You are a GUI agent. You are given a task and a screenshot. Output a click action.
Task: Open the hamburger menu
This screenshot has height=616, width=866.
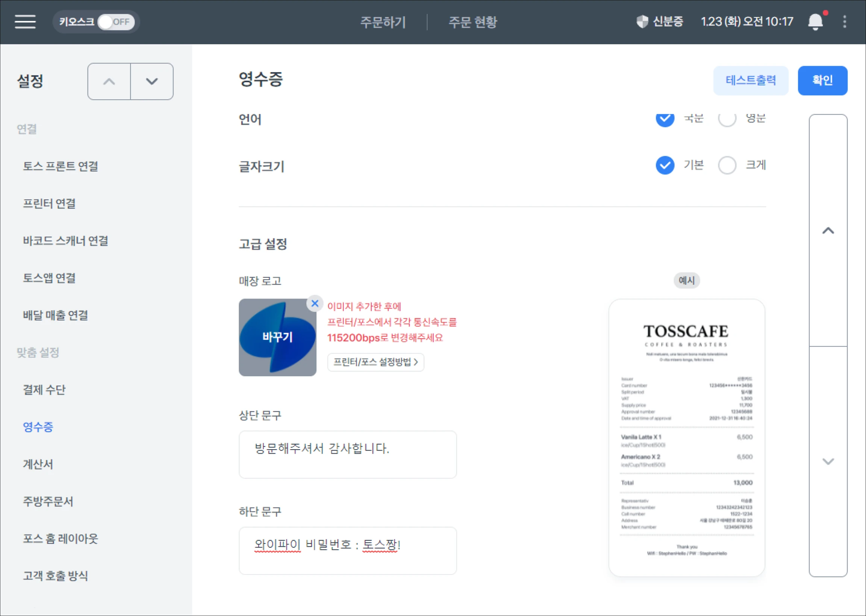[25, 22]
